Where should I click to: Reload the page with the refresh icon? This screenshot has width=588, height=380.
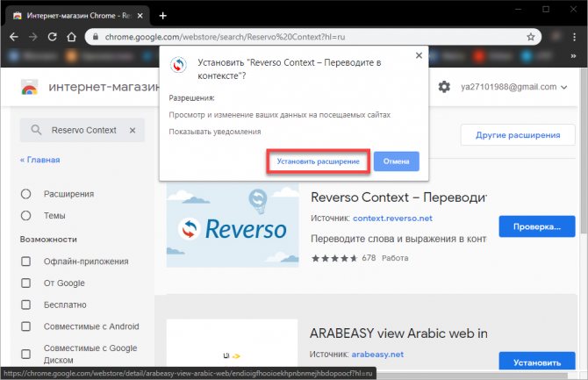(52, 37)
